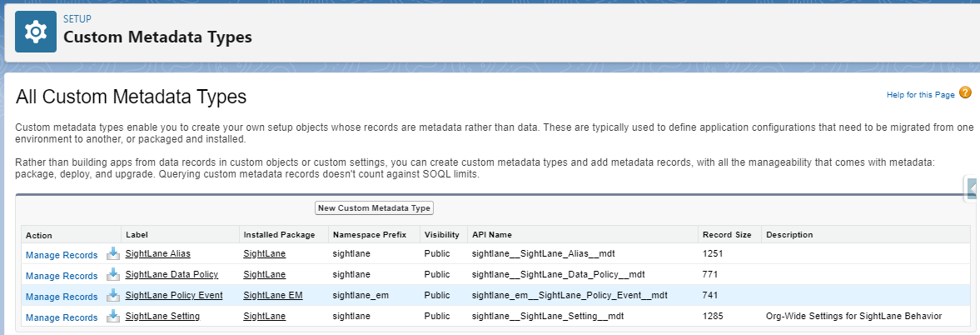
Task: Click download icon next to SightLane Setting
Action: pos(112,316)
